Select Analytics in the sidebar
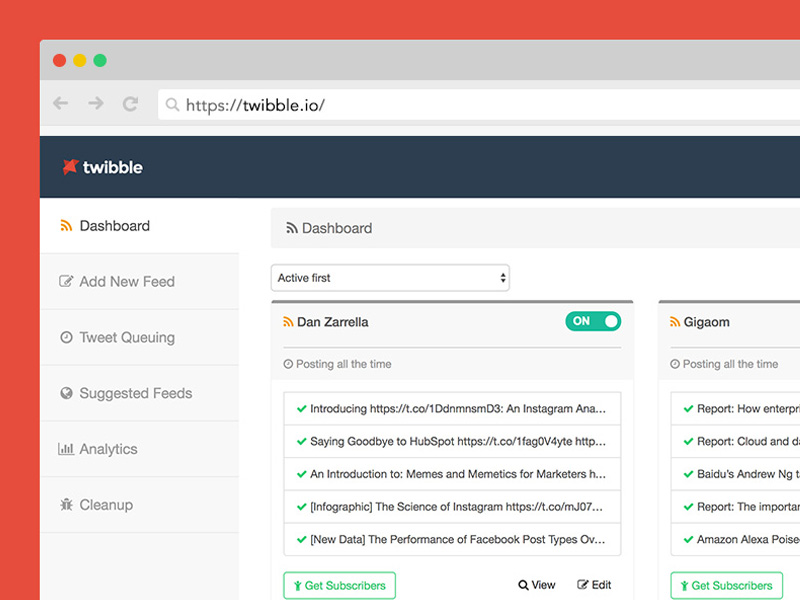The width and height of the screenshot is (800, 600). (108, 450)
